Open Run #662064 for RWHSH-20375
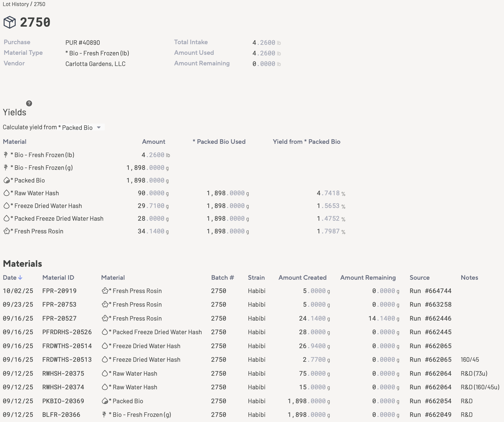 point(430,374)
